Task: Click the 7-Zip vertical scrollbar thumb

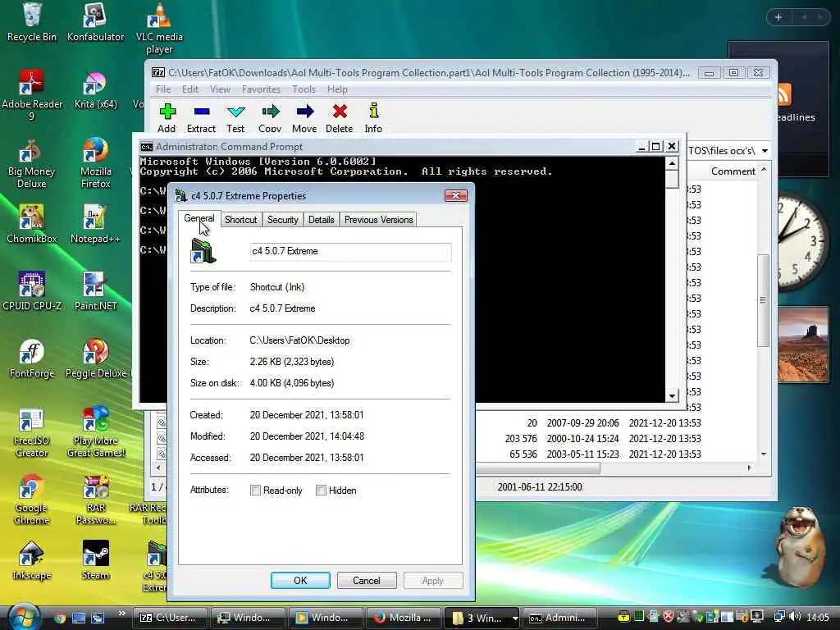Action: [763, 300]
